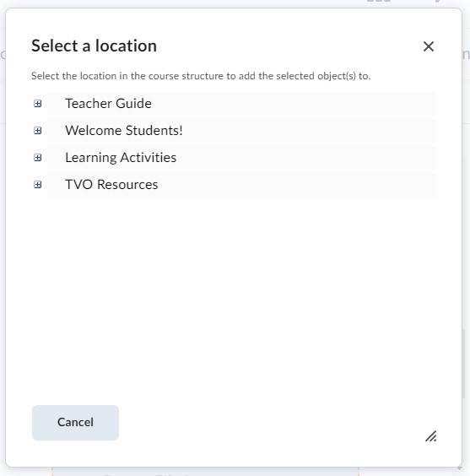The height and width of the screenshot is (476, 470).
Task: Expand the Welcome Students! plus icon
Action: (38, 131)
